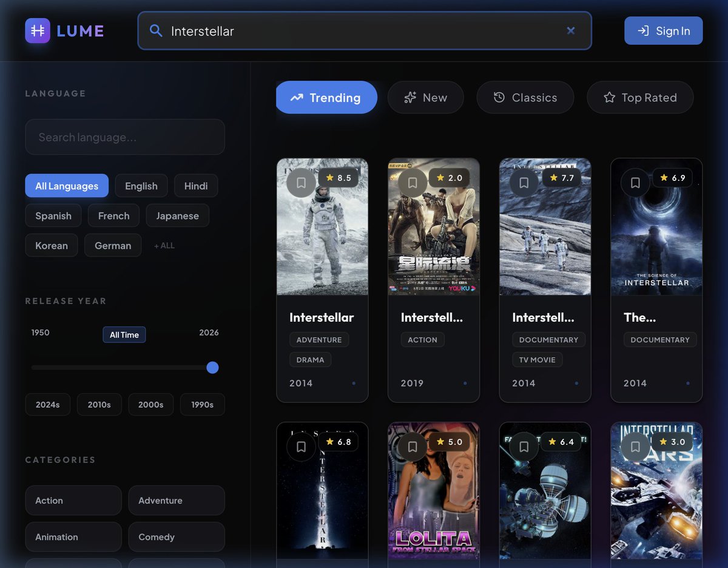The width and height of the screenshot is (728, 568).
Task: Select the Japanese language filter
Action: [x=177, y=215]
